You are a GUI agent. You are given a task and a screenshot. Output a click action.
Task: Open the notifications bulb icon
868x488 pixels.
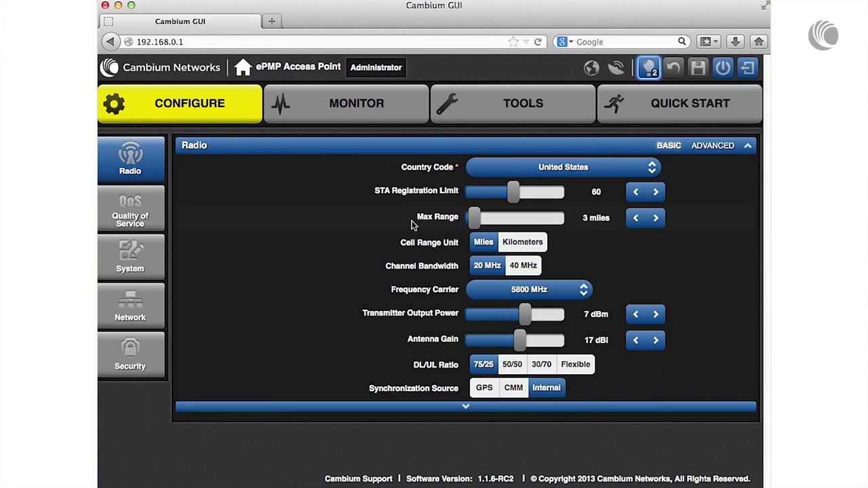point(649,68)
